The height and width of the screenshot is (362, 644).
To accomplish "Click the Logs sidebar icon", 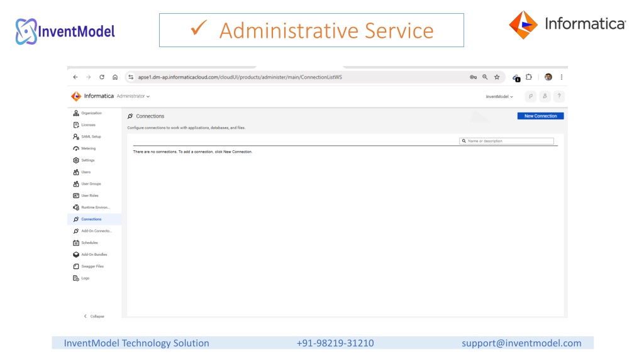I will [x=76, y=278].
